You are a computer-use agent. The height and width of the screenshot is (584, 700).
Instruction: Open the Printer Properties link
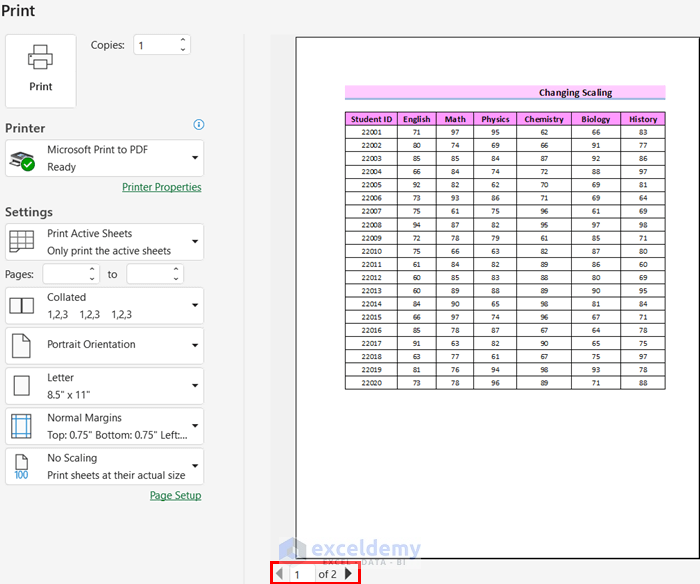[x=162, y=187]
